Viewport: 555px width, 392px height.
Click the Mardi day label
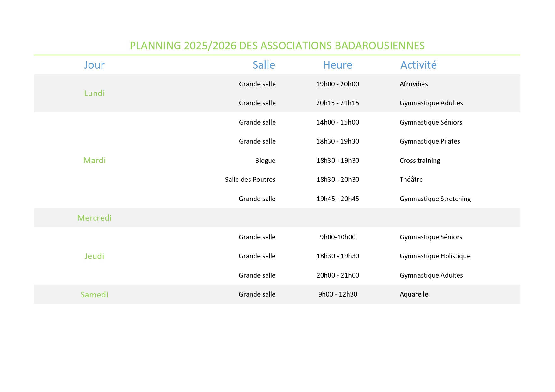click(94, 160)
